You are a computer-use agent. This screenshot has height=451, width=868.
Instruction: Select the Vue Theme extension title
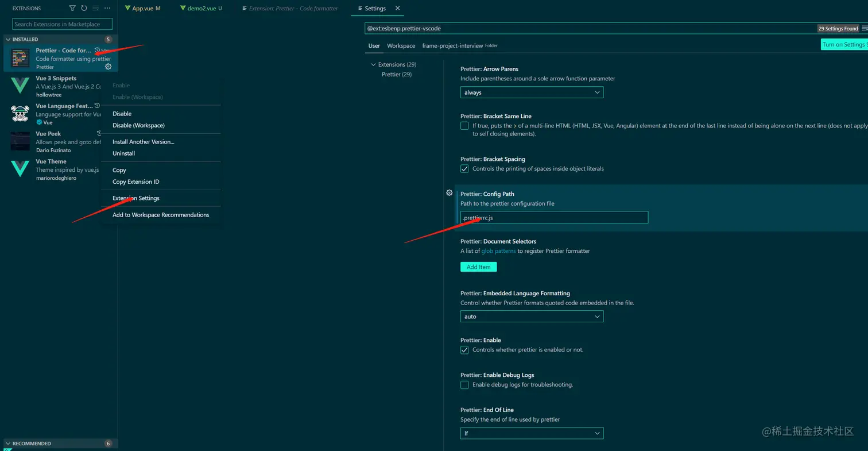coord(51,161)
